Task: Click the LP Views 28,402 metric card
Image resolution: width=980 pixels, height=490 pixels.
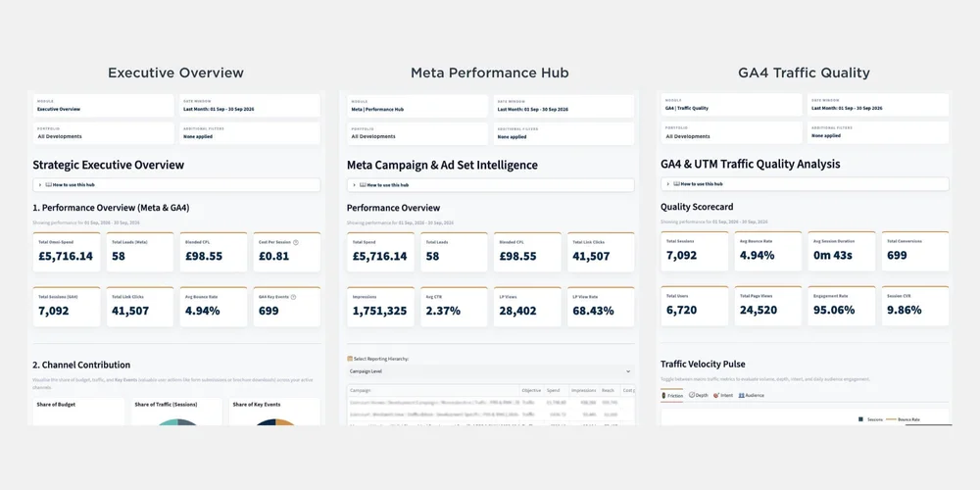Action: [527, 307]
